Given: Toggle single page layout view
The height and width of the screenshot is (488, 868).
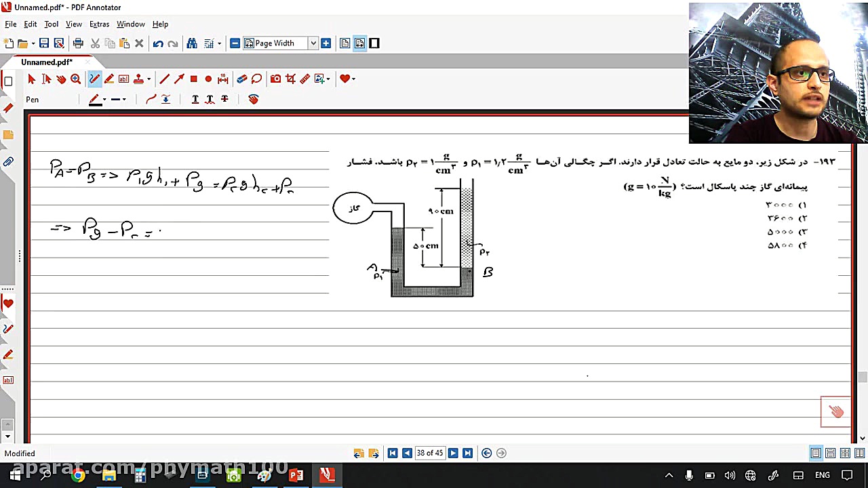Looking at the screenshot, I should [344, 43].
